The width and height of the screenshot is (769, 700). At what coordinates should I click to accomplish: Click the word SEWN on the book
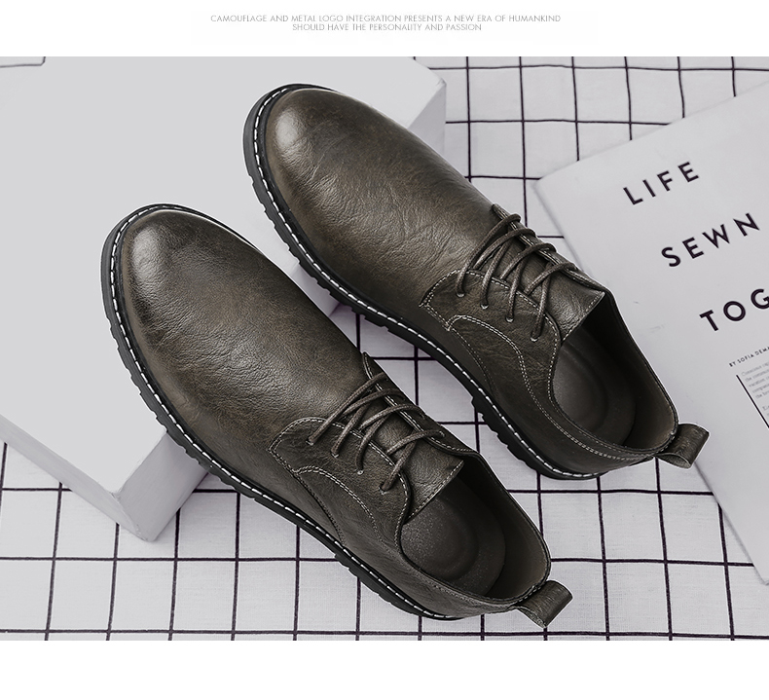point(711,240)
